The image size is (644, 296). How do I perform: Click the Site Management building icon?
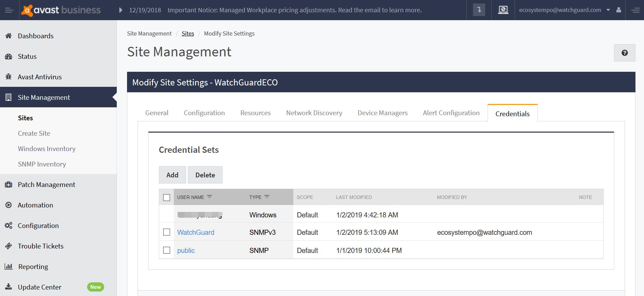pos(9,97)
